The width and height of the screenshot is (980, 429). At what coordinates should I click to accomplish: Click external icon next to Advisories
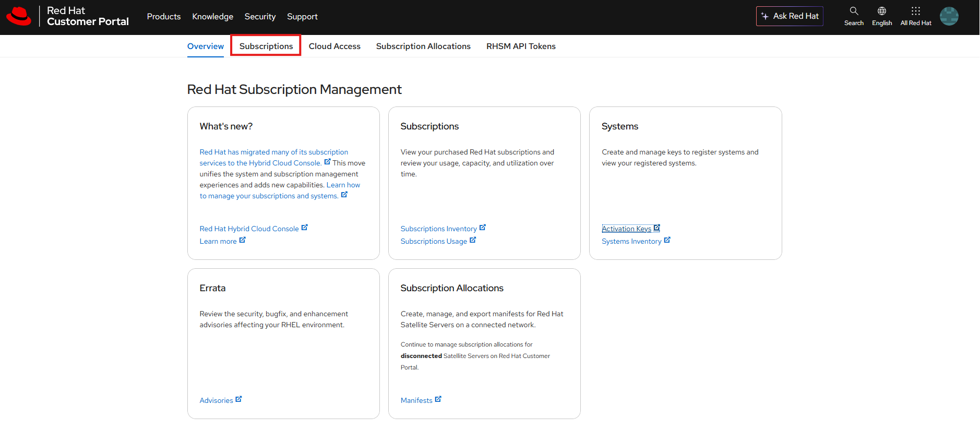(238, 399)
